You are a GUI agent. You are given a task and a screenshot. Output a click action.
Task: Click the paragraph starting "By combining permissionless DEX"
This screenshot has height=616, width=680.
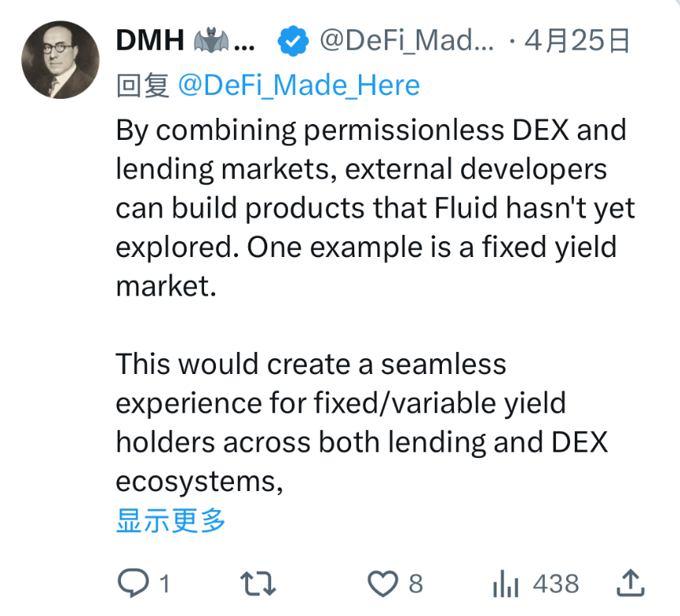pos(372,208)
